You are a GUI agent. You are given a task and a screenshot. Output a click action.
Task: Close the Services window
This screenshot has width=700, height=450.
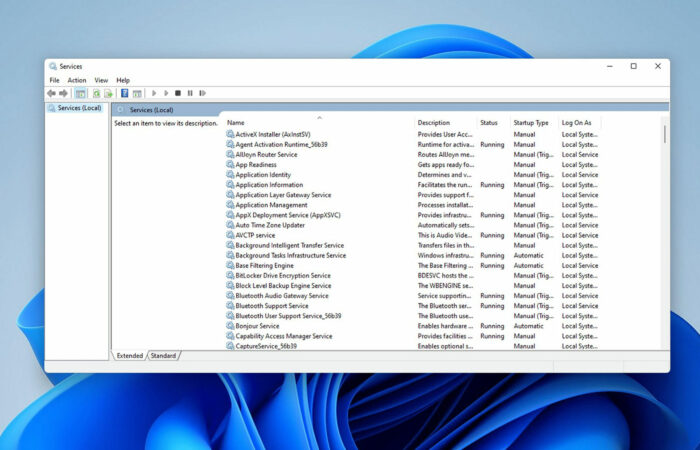tap(658, 66)
